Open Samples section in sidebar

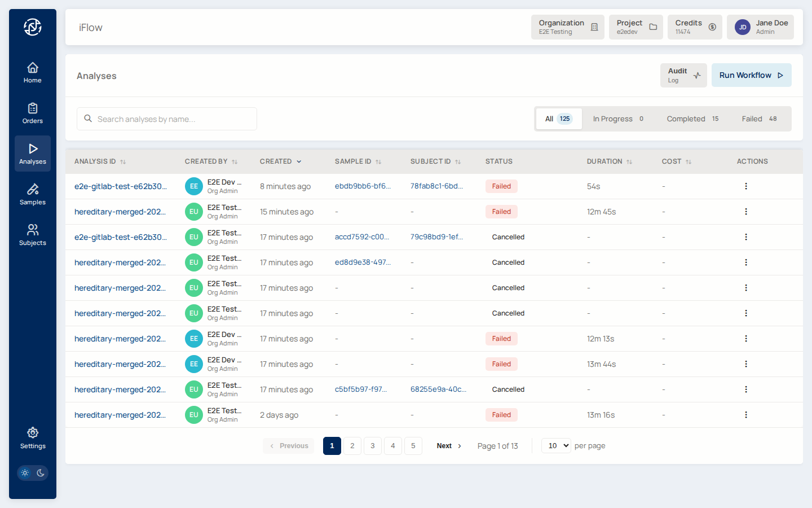pos(33,195)
